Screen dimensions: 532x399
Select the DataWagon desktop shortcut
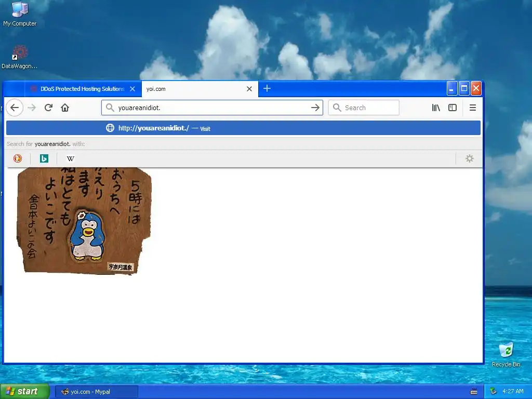(x=19, y=57)
